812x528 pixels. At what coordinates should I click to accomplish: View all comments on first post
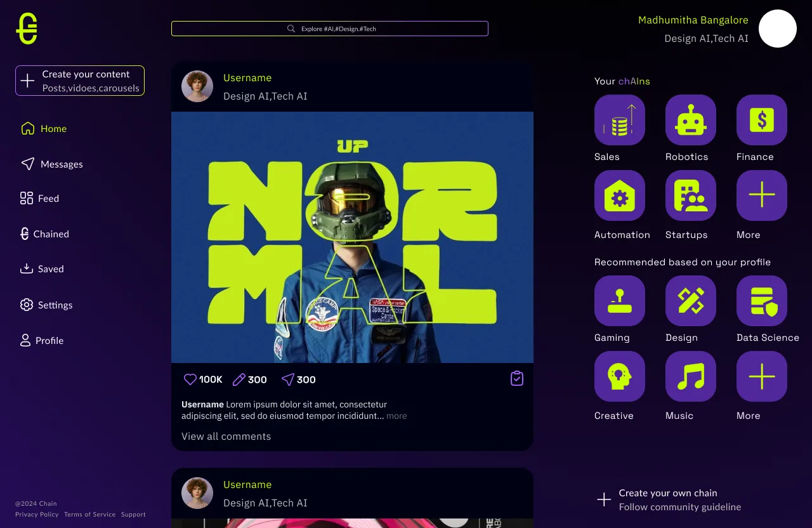226,437
